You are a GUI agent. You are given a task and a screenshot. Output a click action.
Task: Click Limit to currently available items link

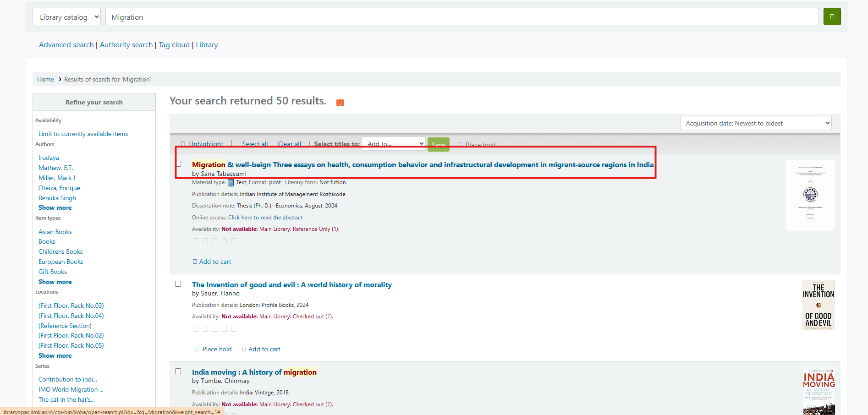[83, 134]
